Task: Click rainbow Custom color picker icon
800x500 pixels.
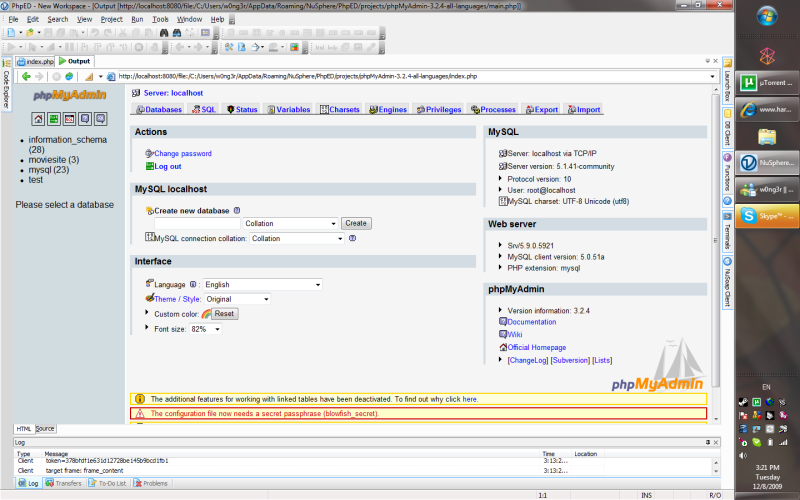Action: [206, 314]
